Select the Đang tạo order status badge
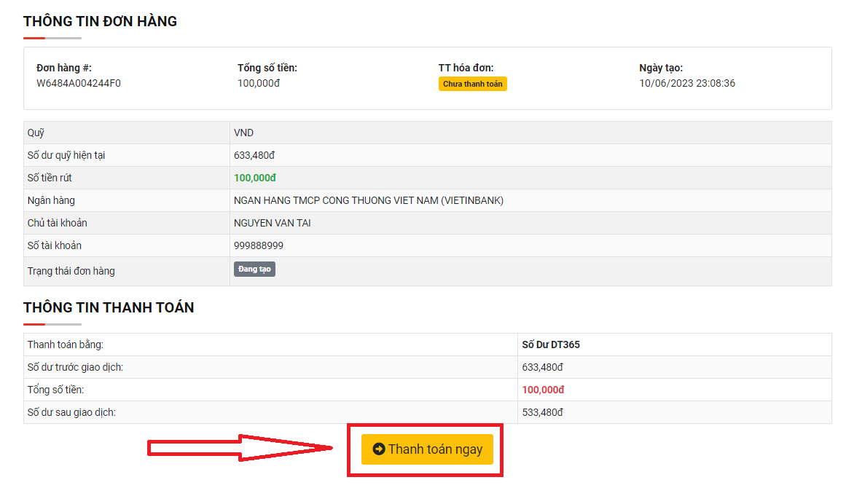 [x=254, y=269]
